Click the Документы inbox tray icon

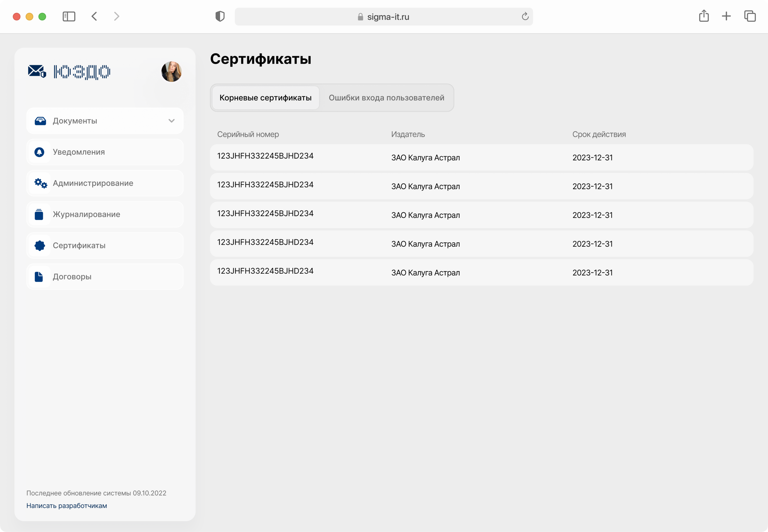click(40, 121)
